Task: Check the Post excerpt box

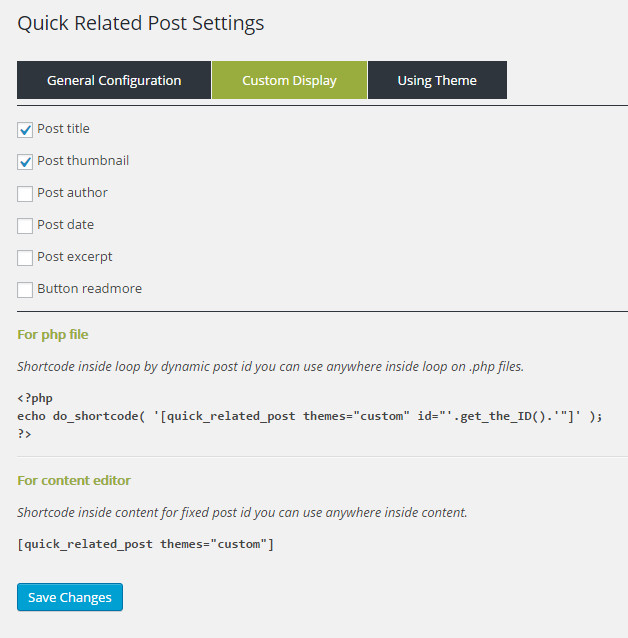Action: tap(25, 258)
